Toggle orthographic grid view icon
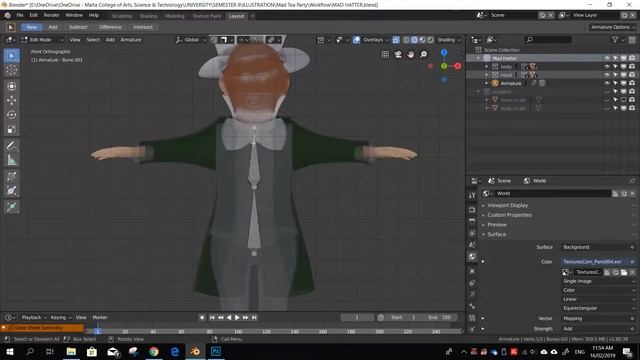 click(x=385, y=54)
